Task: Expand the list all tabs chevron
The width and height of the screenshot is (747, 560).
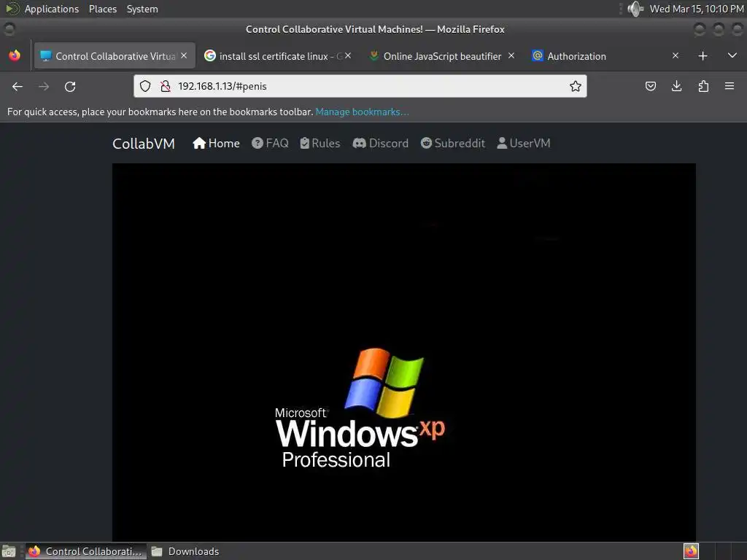Action: [x=732, y=55]
